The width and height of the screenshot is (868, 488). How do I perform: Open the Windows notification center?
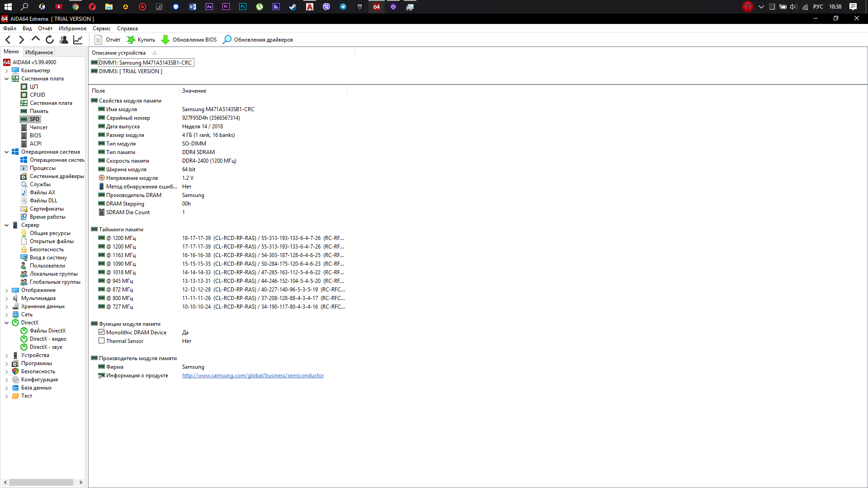853,7
